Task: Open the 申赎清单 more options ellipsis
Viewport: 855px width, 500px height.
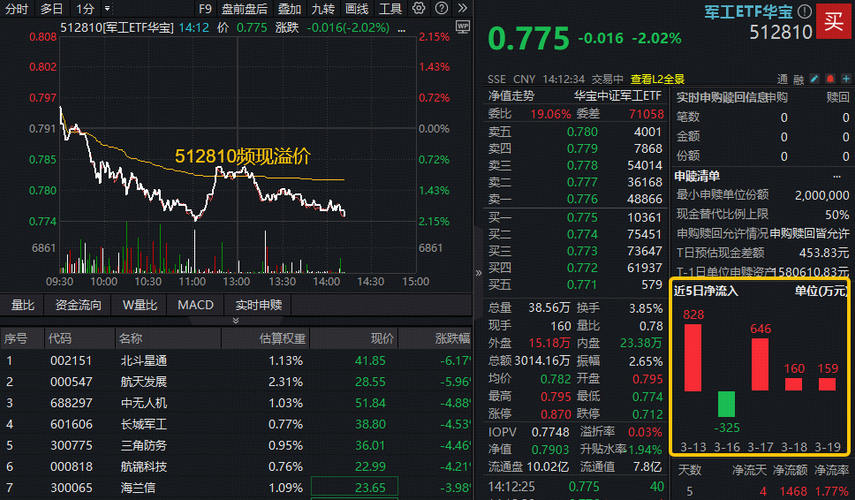Action: tap(836, 176)
